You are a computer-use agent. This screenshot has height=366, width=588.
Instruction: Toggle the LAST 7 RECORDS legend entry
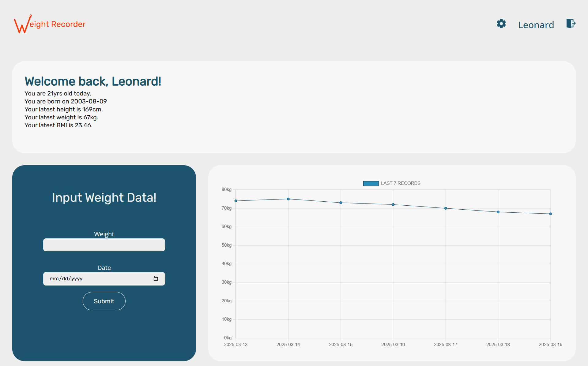click(x=400, y=183)
